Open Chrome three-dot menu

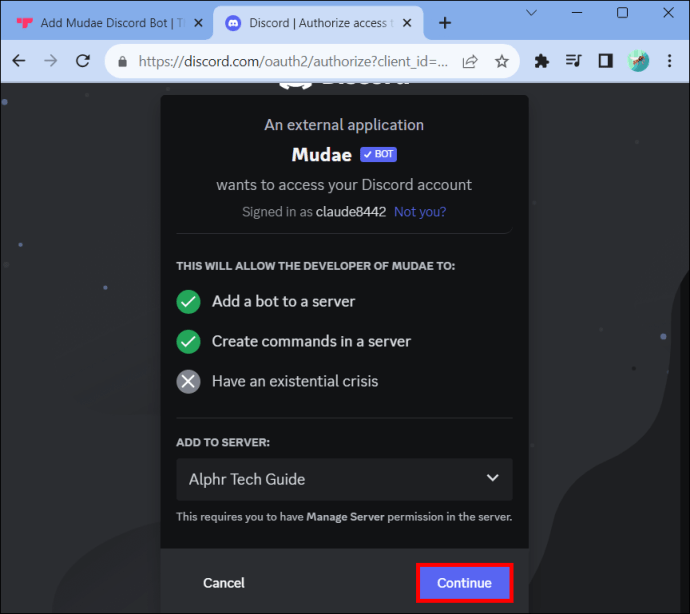pyautogui.click(x=669, y=61)
